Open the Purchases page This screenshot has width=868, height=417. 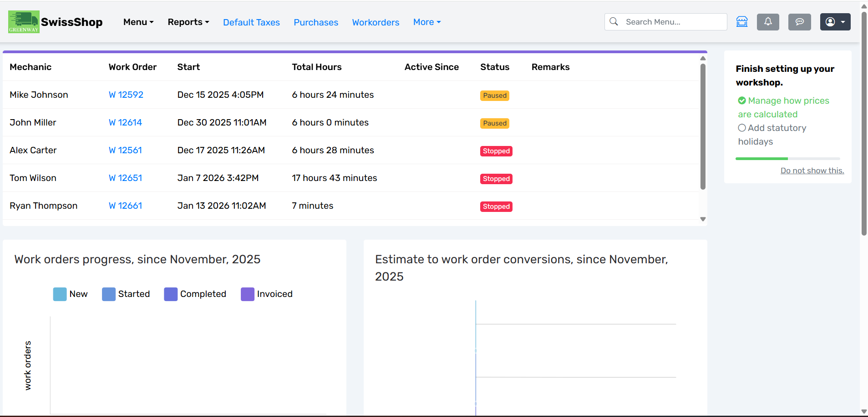pyautogui.click(x=316, y=22)
